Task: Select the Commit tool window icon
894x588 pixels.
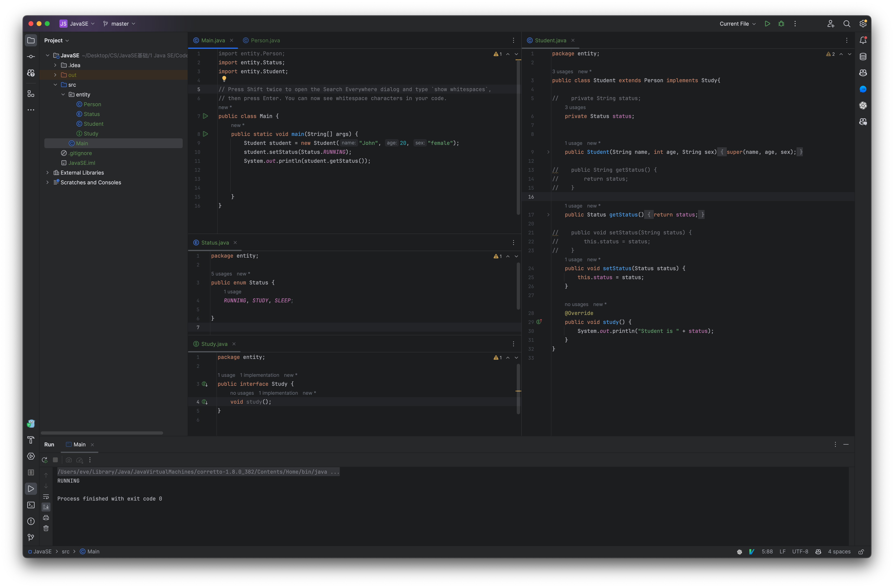Action: 31,56
